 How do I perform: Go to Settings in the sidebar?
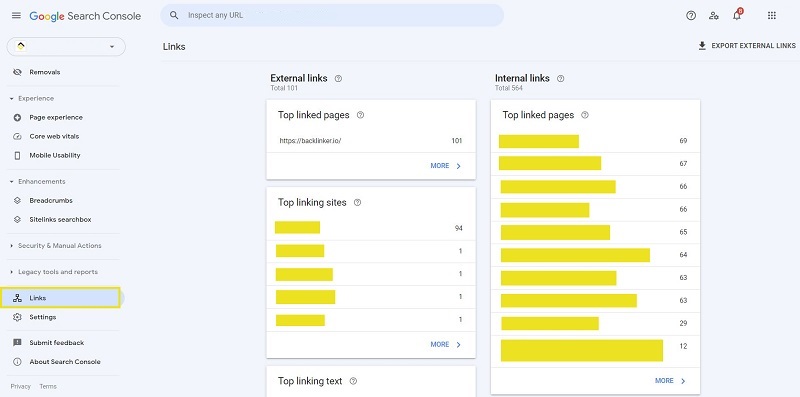[x=42, y=317]
